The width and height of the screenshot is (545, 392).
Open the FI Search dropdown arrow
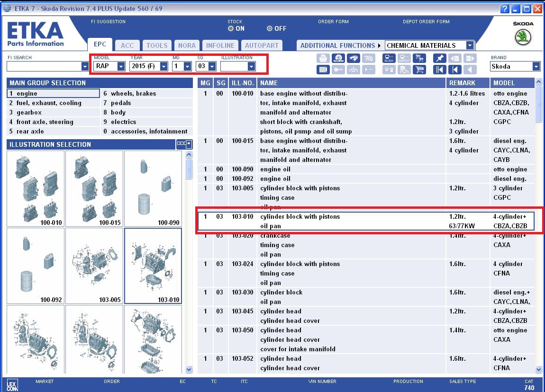click(x=85, y=66)
